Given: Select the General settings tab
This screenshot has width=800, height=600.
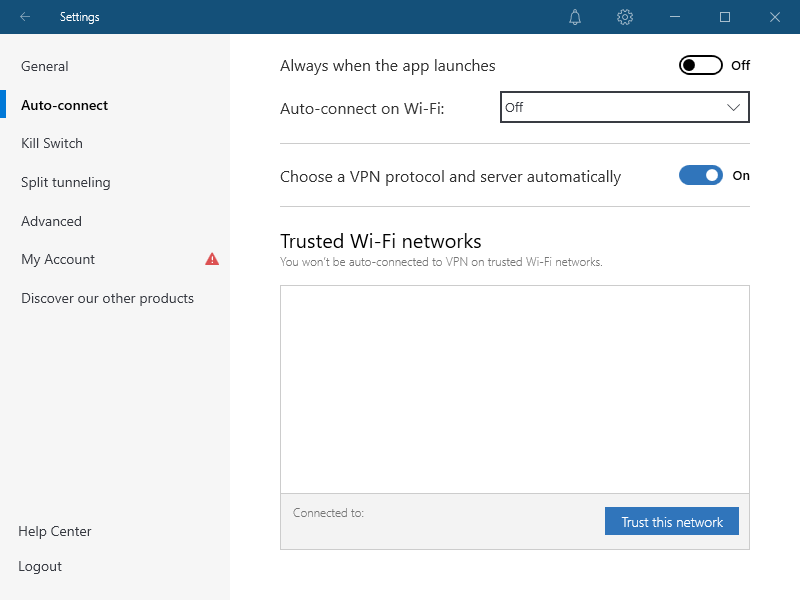Looking at the screenshot, I should tap(44, 66).
